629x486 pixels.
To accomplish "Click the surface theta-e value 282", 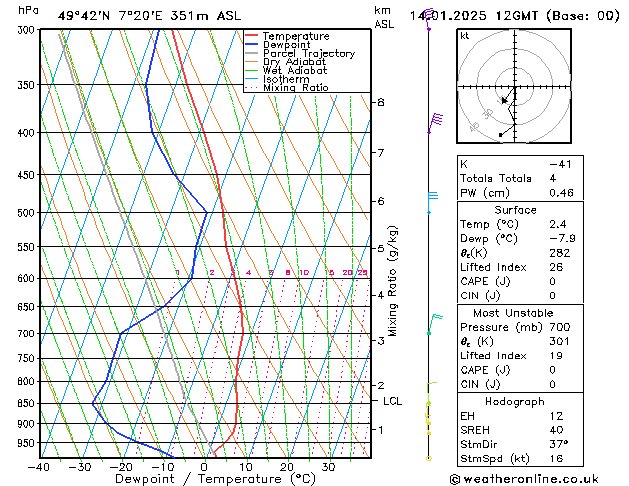I will 560,253.
